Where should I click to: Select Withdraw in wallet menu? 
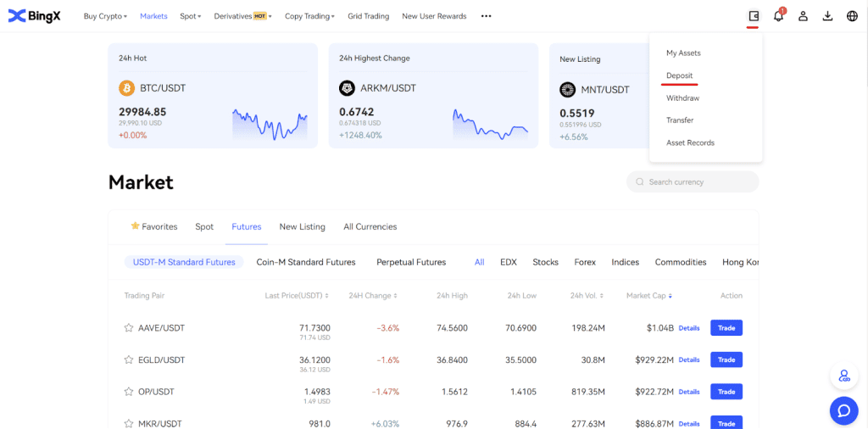682,98
